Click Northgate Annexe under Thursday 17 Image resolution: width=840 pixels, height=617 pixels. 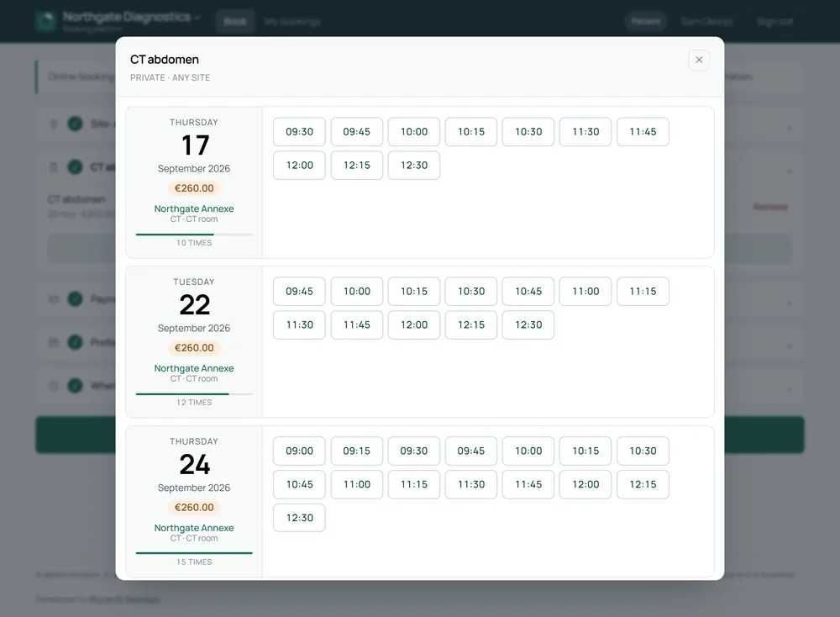point(194,208)
